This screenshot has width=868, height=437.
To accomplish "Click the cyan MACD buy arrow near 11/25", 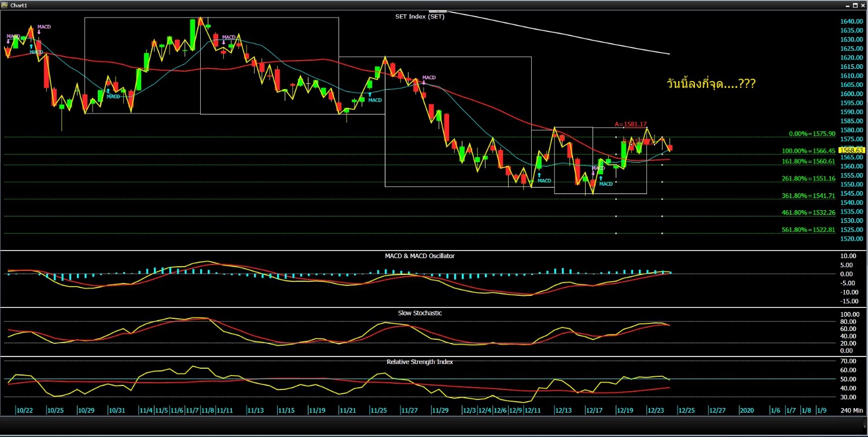I will 370,94.
